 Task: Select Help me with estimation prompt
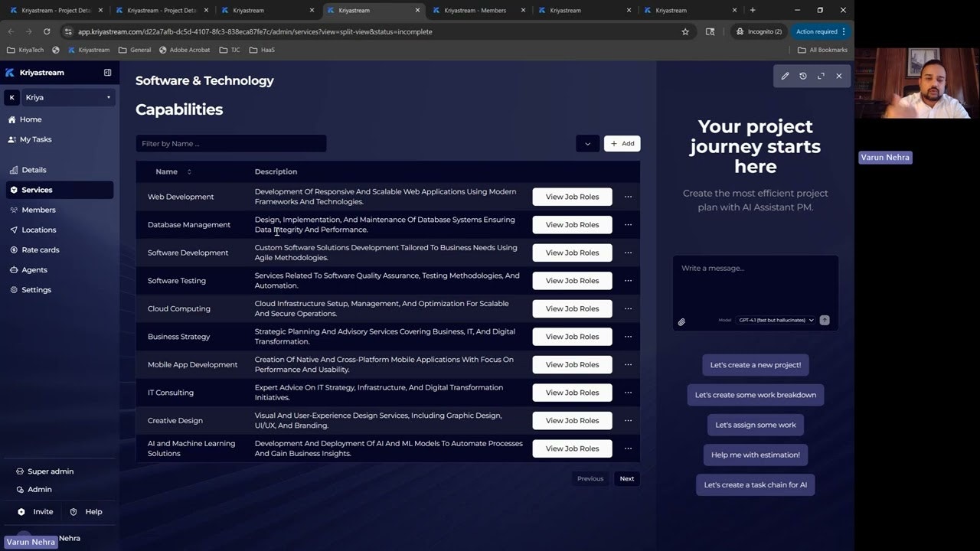(756, 455)
